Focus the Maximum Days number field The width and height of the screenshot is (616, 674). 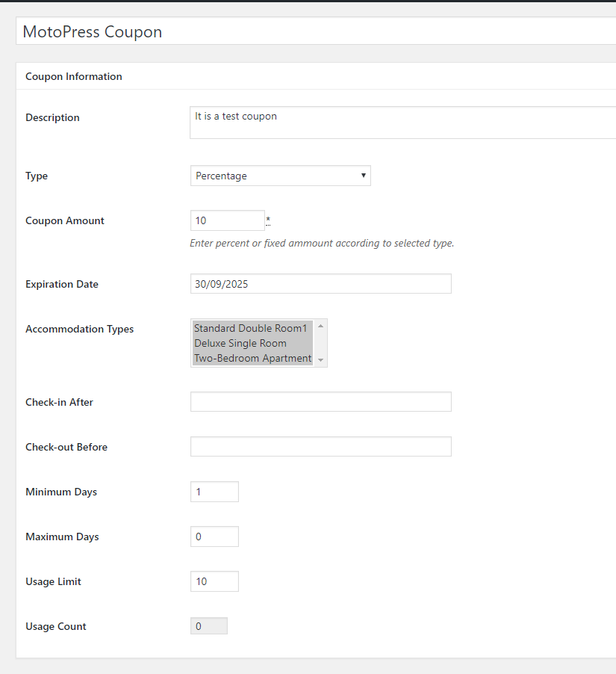(x=214, y=537)
